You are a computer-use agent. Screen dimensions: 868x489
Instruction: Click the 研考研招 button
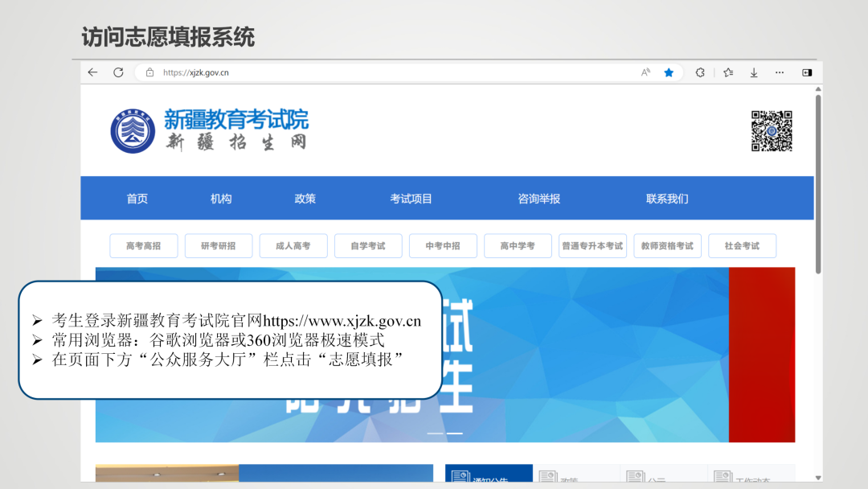(x=218, y=246)
